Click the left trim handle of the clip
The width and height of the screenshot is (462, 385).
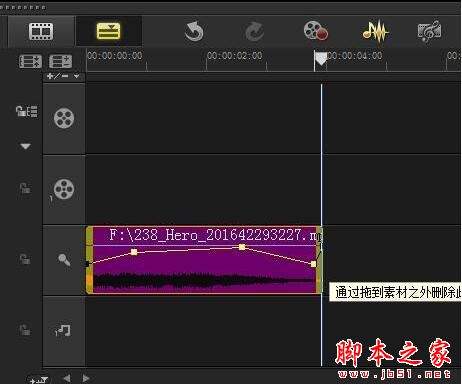pos(89,260)
